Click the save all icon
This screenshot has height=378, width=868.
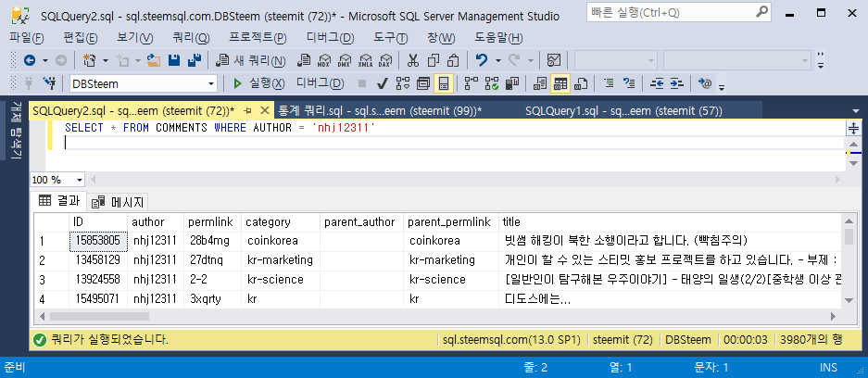(x=195, y=60)
